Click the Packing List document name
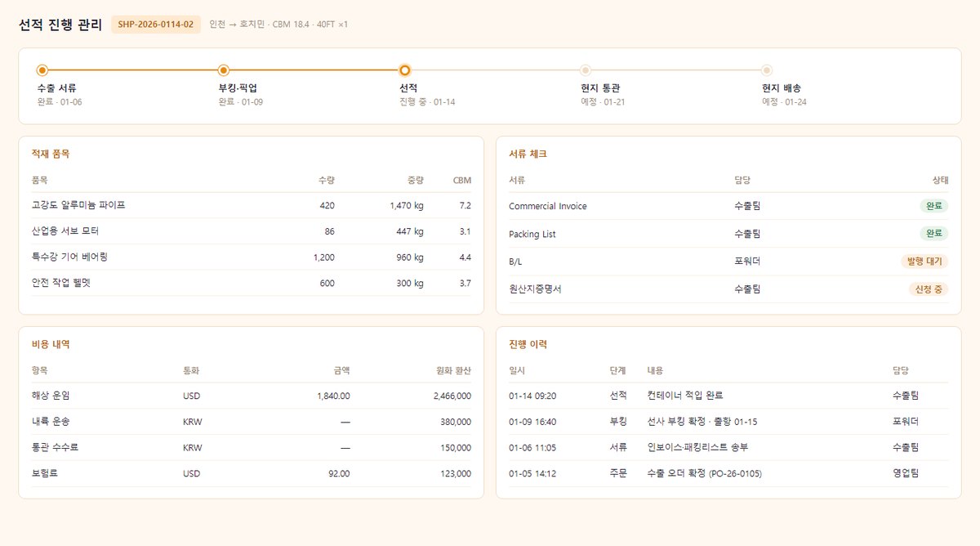 click(532, 234)
